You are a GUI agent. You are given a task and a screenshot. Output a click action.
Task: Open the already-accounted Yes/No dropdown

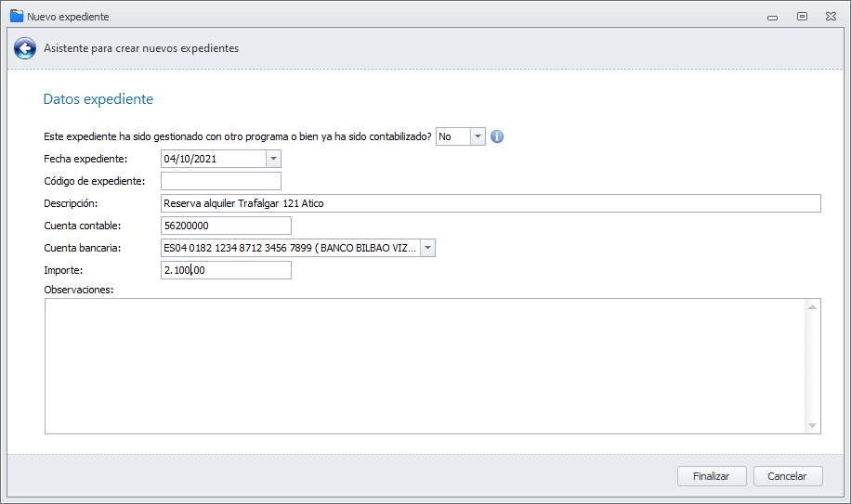coord(478,136)
